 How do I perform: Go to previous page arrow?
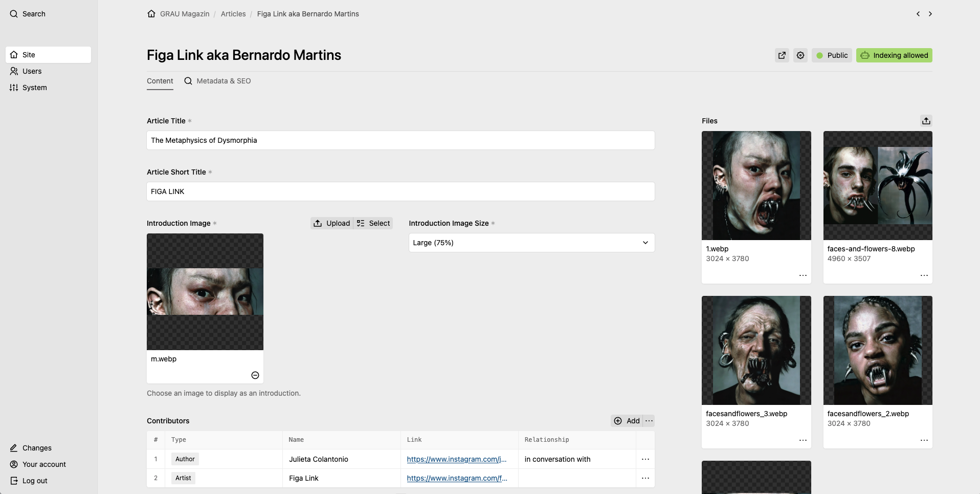(x=918, y=14)
